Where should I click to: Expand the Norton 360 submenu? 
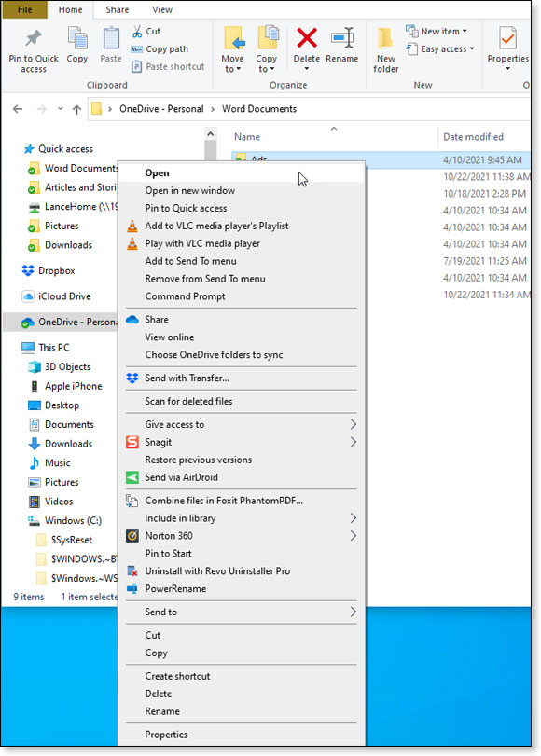coord(242,536)
